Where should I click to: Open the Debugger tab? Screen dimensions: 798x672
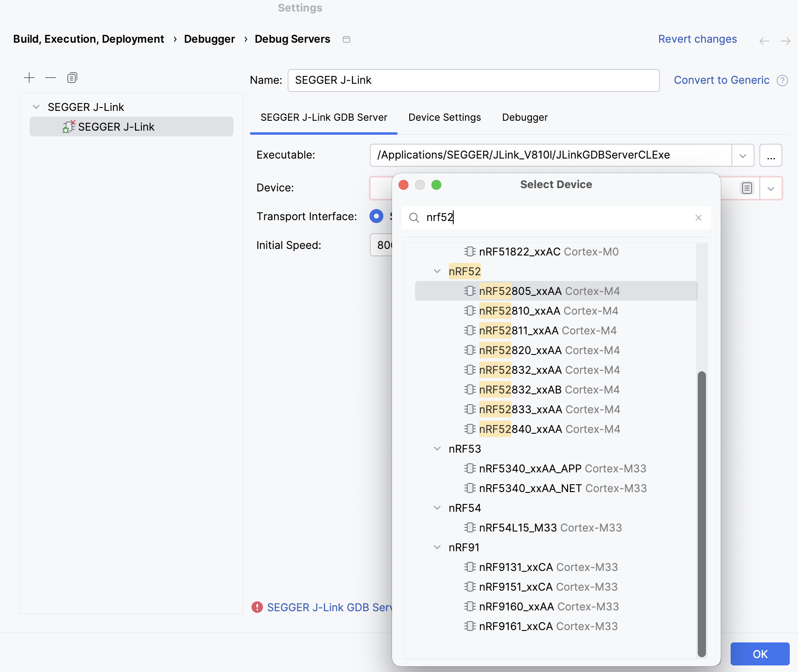point(524,117)
